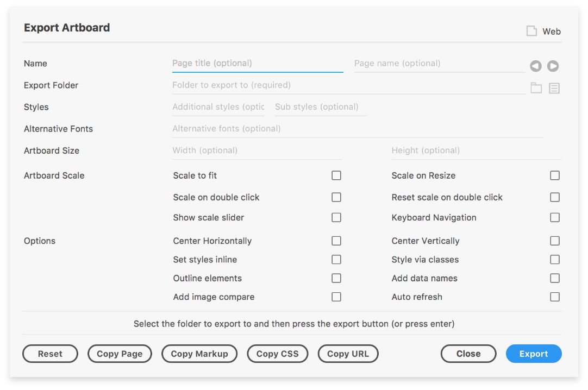Open the export folder browse icon
The width and height of the screenshot is (588, 390).
pos(536,88)
